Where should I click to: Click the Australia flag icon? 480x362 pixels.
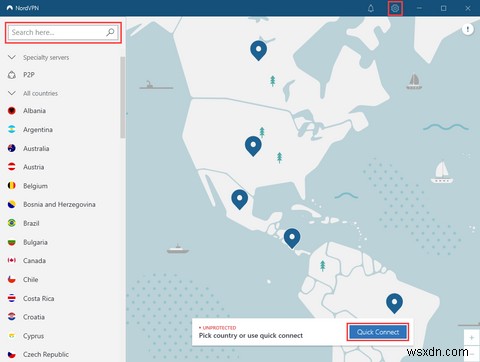[12, 148]
